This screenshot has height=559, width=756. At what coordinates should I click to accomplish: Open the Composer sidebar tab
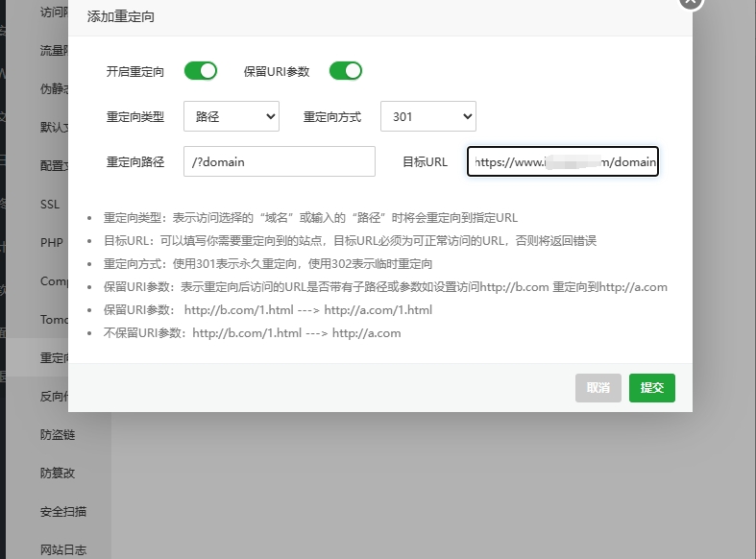click(x=54, y=281)
